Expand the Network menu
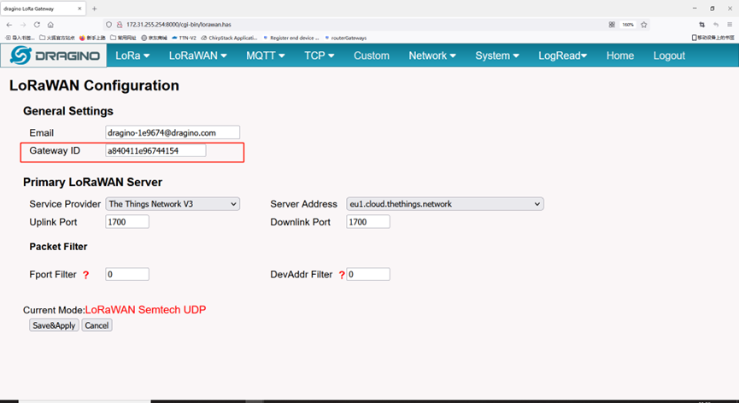Viewport: 739px width, 403px height. pos(432,56)
